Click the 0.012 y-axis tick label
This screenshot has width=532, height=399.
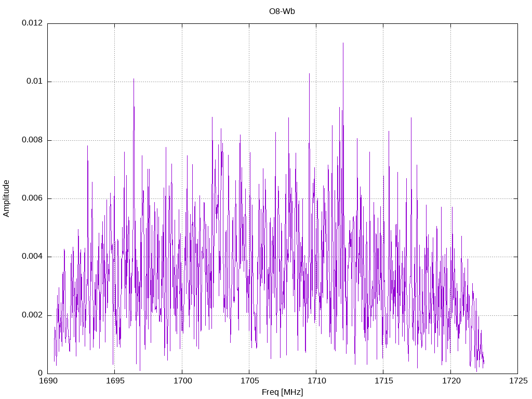pos(32,23)
